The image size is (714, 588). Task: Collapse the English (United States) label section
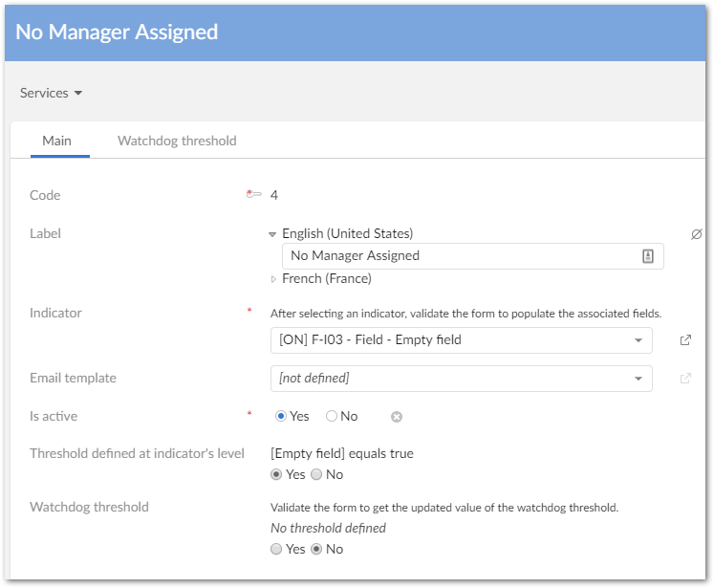[x=274, y=233]
